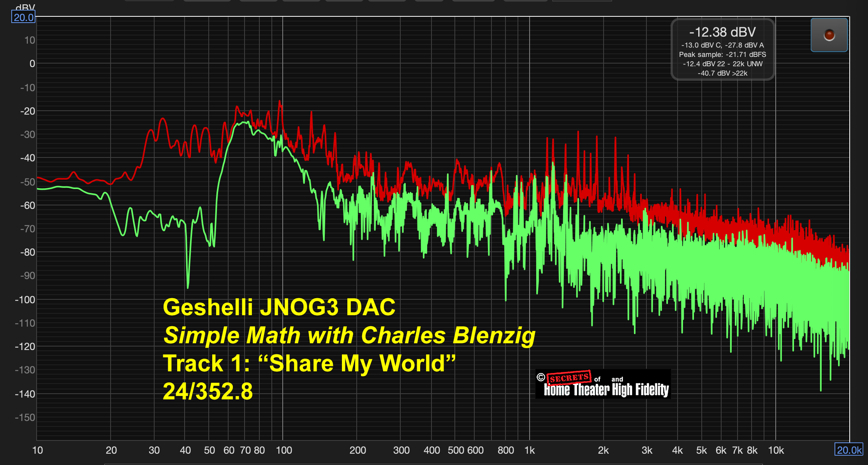Click the 10k frequency axis label
This screenshot has width=868, height=465.
point(776,450)
